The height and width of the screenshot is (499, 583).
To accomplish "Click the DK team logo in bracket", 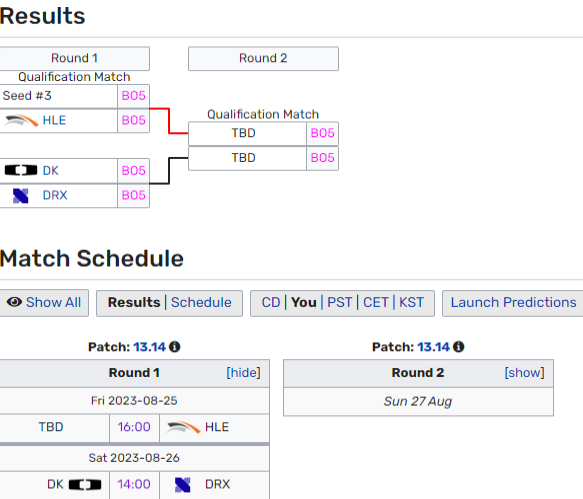I will tap(21, 170).
